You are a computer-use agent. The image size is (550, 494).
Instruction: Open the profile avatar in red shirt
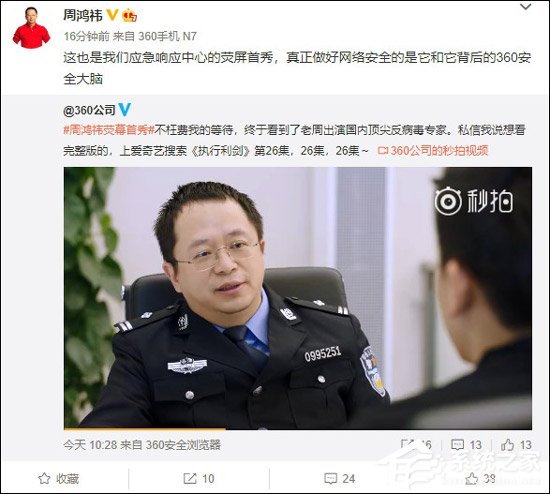(31, 27)
